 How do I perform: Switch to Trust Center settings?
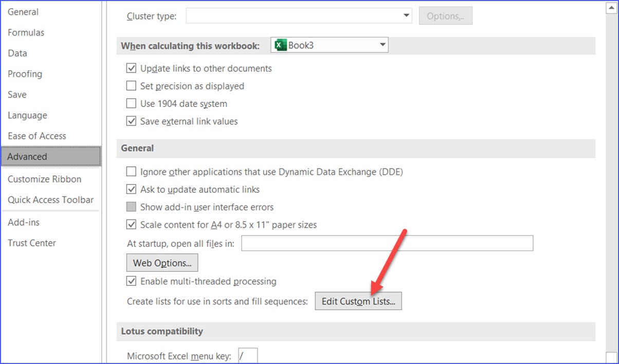pos(32,243)
